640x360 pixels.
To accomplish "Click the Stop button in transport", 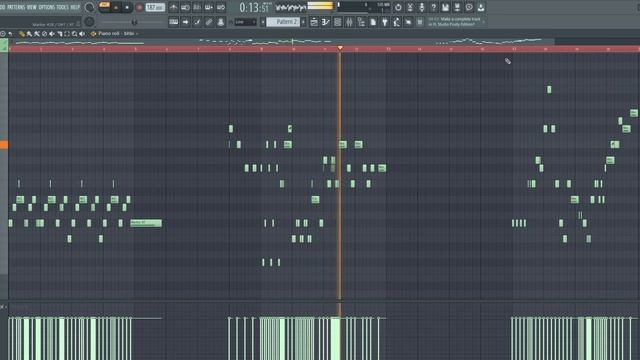I will pos(127,7).
